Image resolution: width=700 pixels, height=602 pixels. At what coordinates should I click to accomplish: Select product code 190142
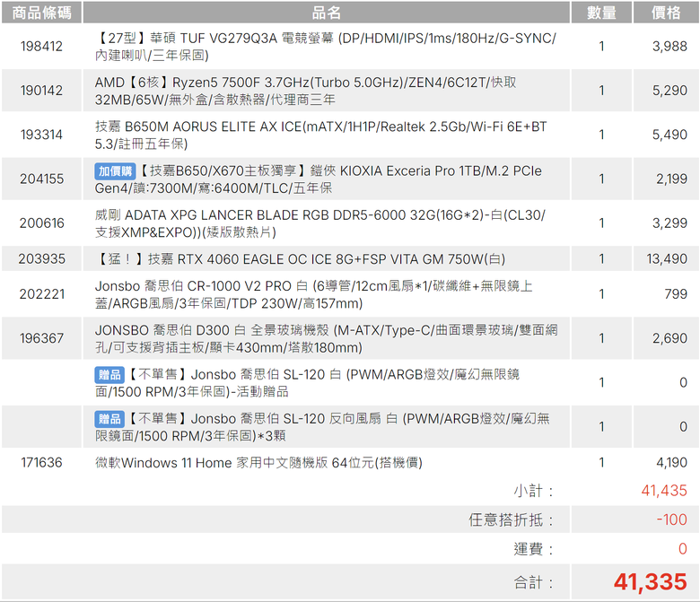point(41,90)
